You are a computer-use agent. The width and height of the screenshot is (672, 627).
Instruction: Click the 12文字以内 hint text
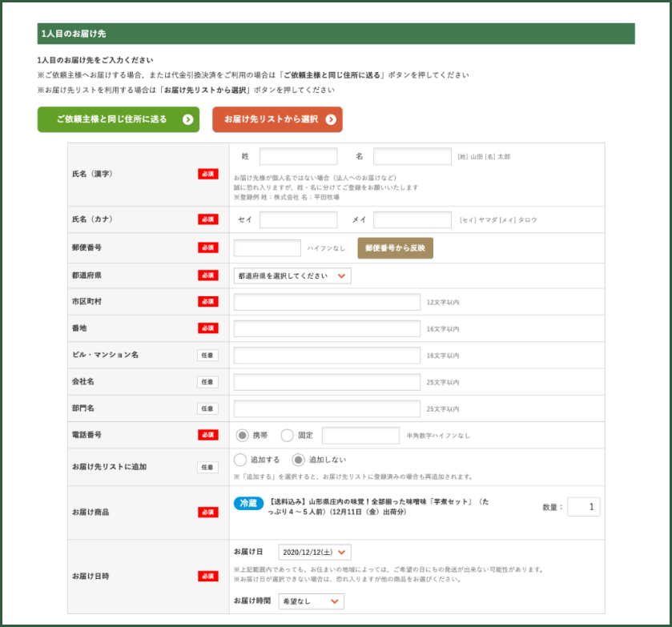coord(443,303)
